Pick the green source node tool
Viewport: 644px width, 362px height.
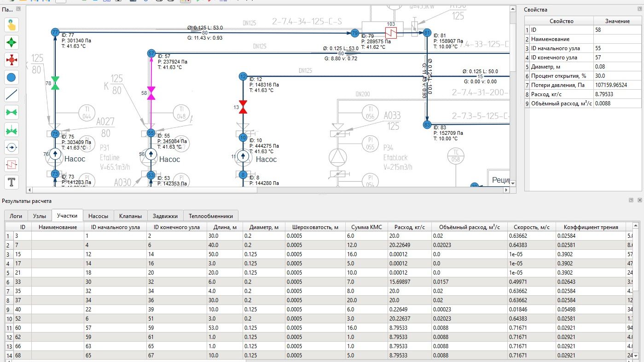pos(12,42)
